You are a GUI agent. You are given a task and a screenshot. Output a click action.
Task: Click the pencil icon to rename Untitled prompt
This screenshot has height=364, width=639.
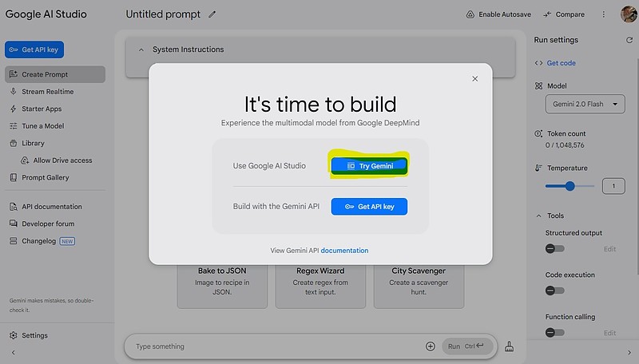[212, 14]
